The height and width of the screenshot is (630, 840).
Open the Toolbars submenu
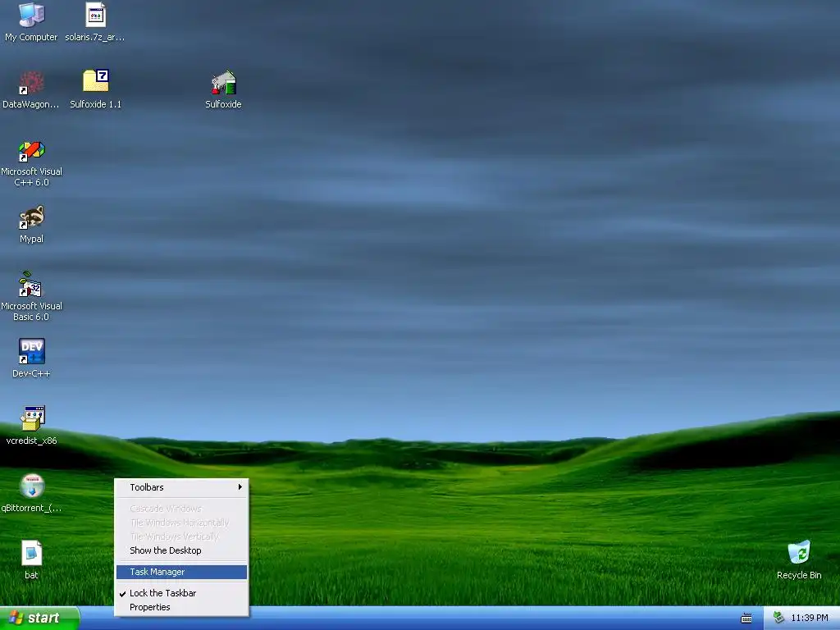(x=181, y=487)
